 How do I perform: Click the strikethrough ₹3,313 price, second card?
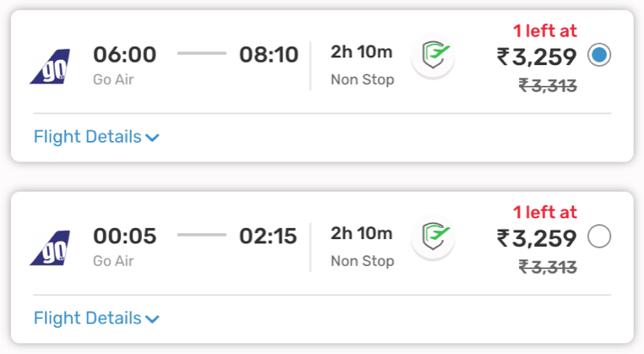coord(548,267)
